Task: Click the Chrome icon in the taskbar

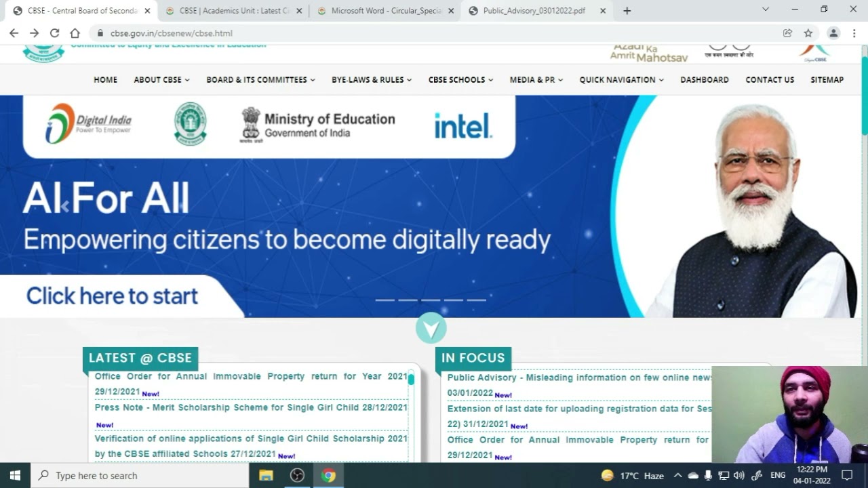Action: point(329,475)
